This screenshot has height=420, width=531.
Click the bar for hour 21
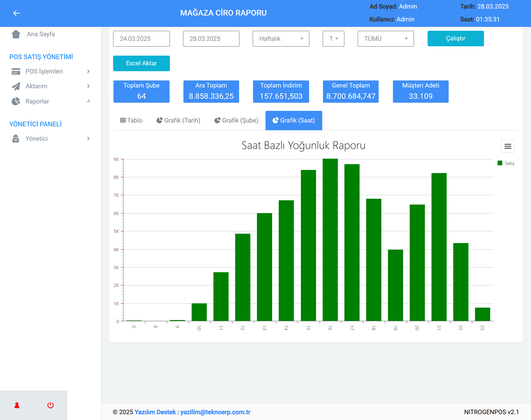tap(439, 247)
